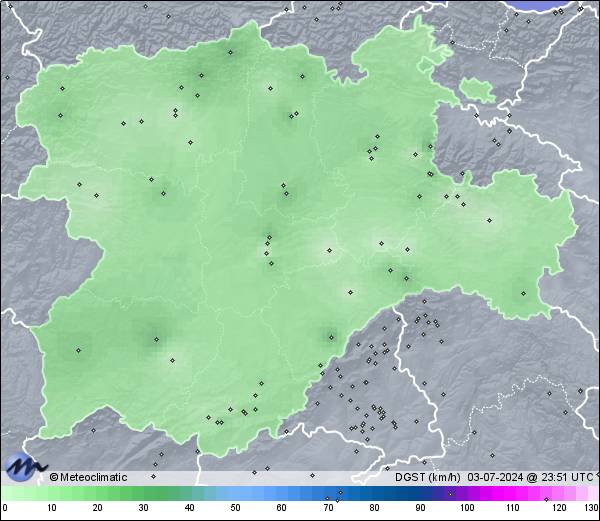This screenshot has height=521, width=600.
Task: Pick the light blue scale color for 50 km/h
Action: (x=235, y=494)
